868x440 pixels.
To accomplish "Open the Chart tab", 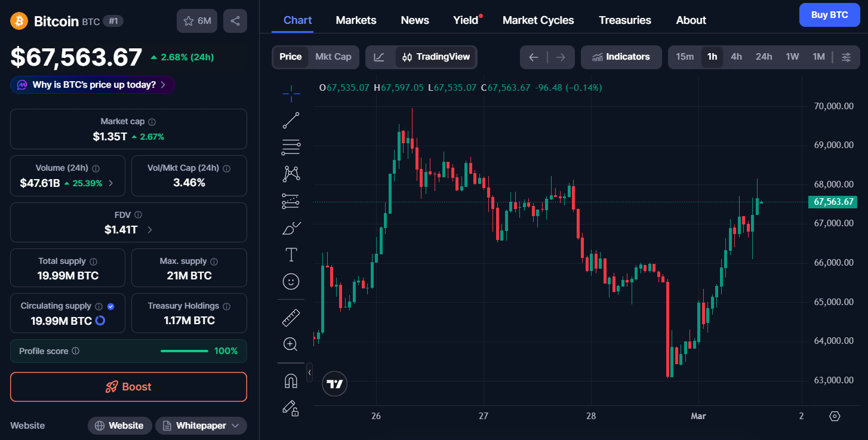I will [297, 20].
